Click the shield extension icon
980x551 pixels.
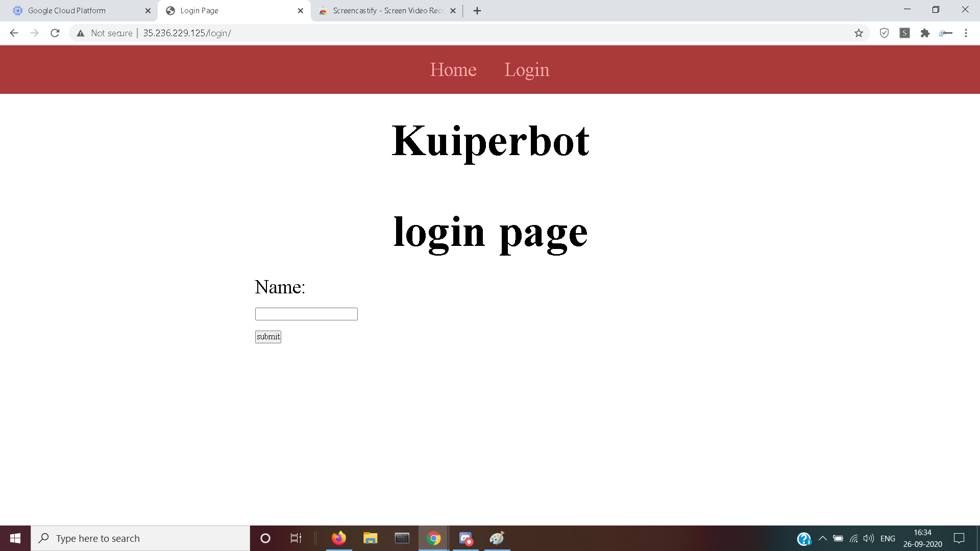click(884, 33)
